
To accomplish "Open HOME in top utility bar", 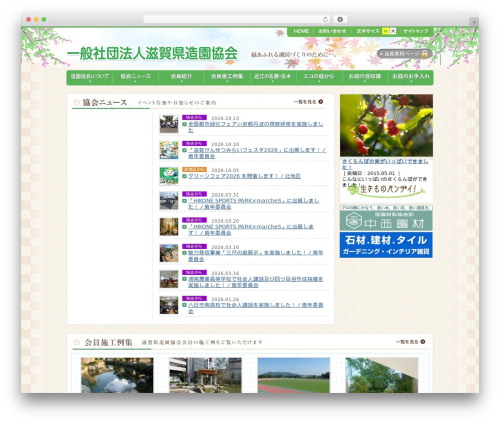I will [301, 31].
